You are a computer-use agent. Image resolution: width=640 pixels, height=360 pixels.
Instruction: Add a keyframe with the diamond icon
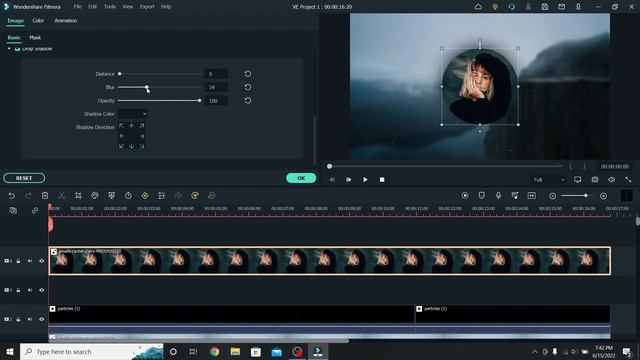145,196
